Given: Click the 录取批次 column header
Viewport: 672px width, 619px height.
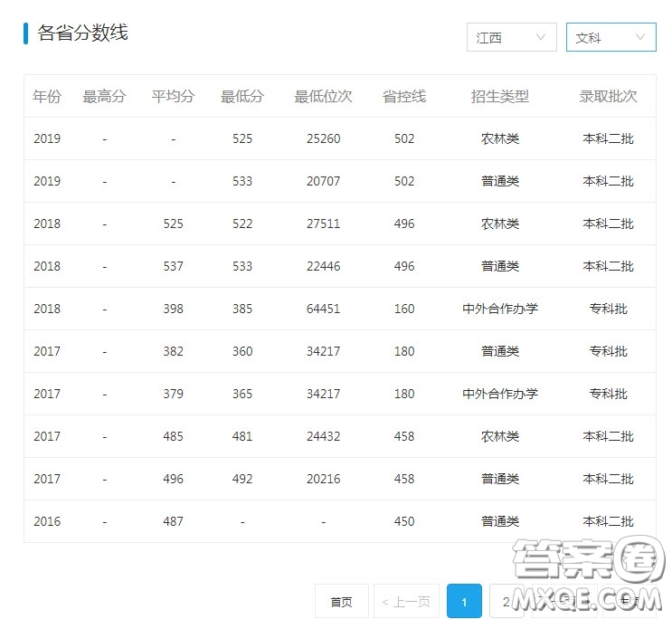Looking at the screenshot, I should pos(608,96).
